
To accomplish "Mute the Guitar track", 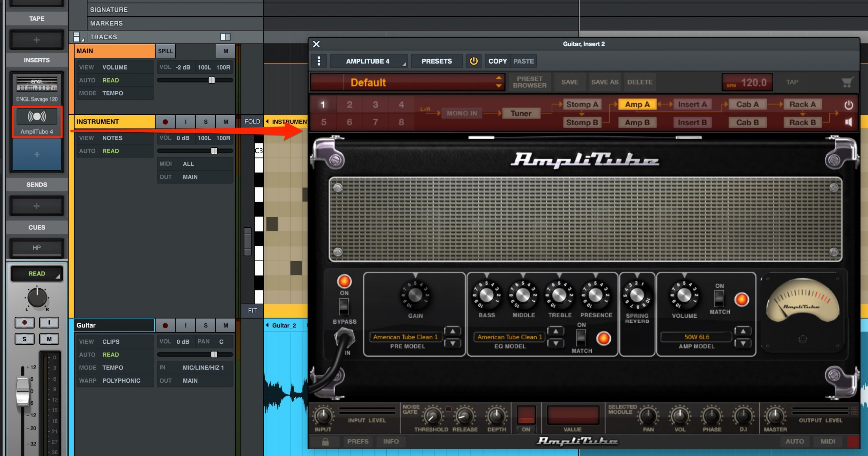I will pyautogui.click(x=226, y=325).
